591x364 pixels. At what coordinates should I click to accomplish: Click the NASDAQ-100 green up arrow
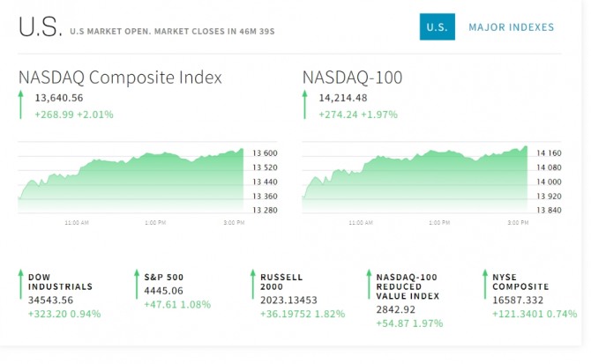coord(306,106)
